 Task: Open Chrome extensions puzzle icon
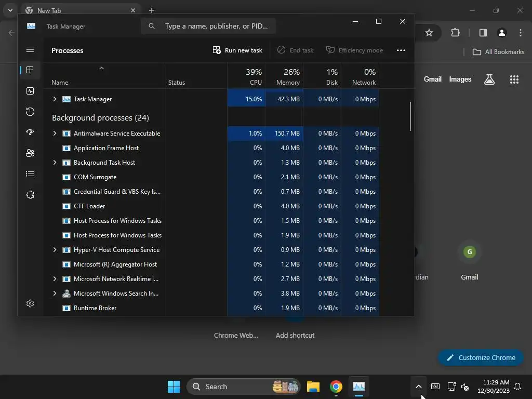pyautogui.click(x=455, y=33)
